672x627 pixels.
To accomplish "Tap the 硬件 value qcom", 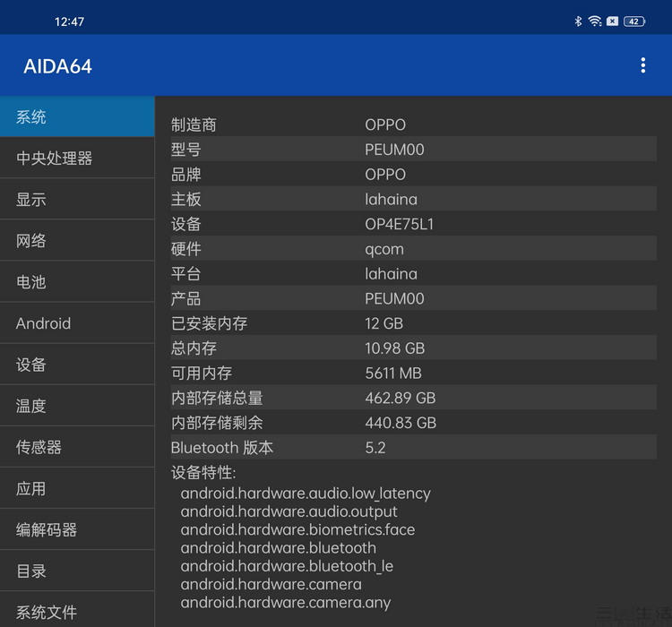I will pos(384,249).
